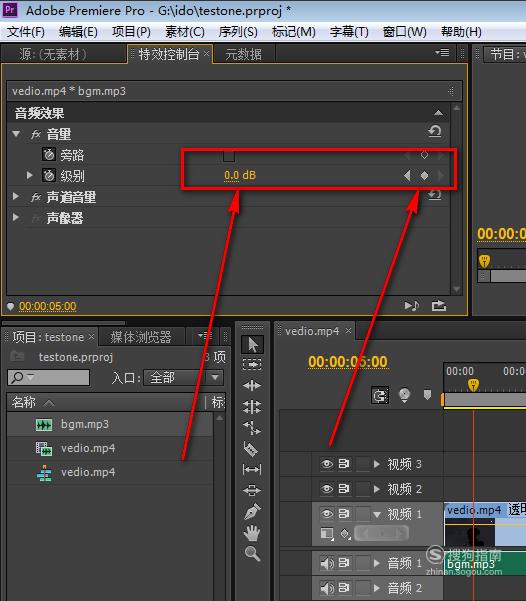Viewport: 526px width, 601px height.
Task: Go to previous 级别 keyframe
Action: [407, 176]
